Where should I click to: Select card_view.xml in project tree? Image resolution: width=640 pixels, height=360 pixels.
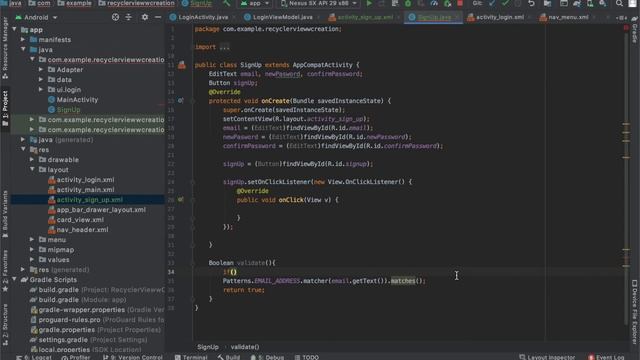[x=80, y=220]
